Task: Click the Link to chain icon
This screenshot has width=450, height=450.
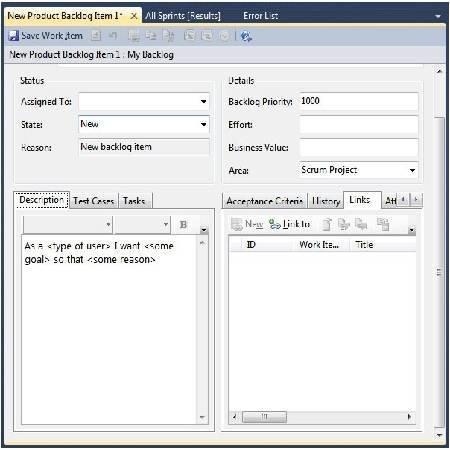Action: pos(275,224)
